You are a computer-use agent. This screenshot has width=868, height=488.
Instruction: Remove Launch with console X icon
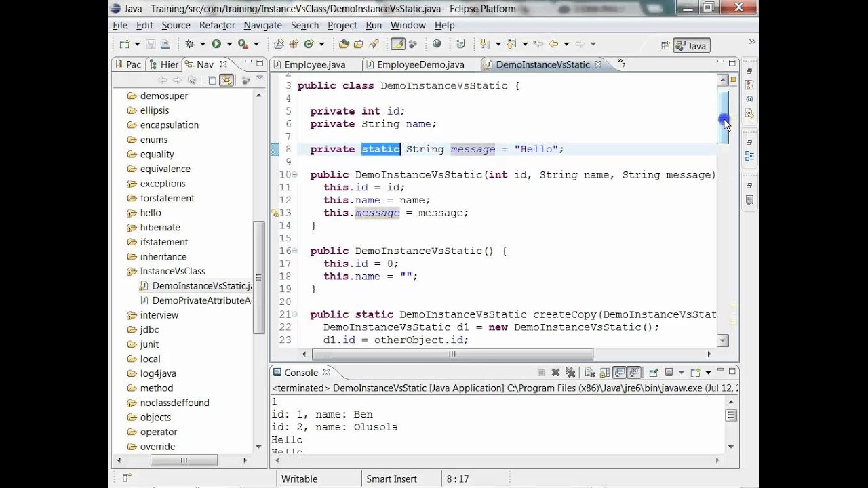coord(555,373)
